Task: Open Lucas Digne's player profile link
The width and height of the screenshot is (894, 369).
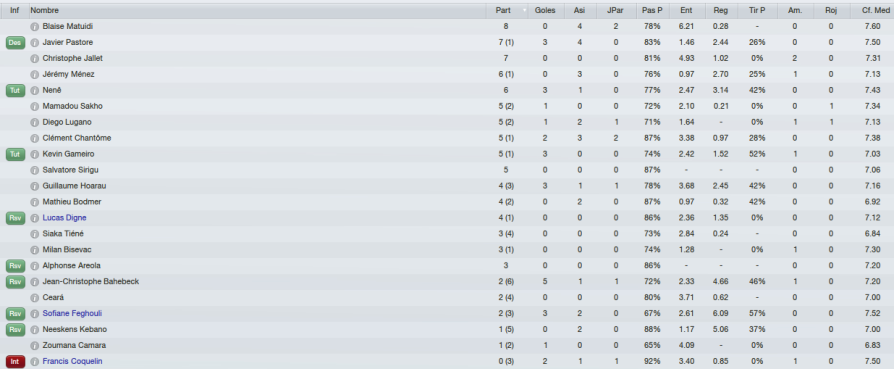Action: click(64, 218)
